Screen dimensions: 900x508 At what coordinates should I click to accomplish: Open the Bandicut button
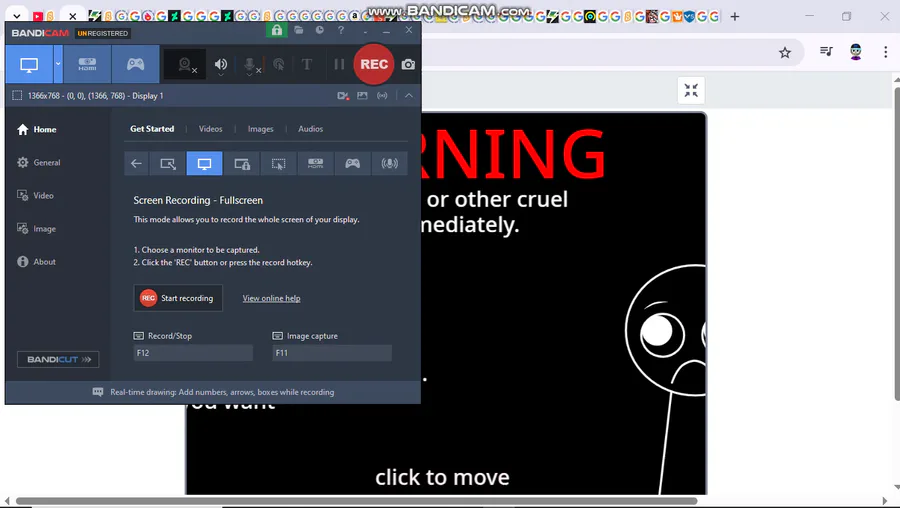pyautogui.click(x=58, y=359)
